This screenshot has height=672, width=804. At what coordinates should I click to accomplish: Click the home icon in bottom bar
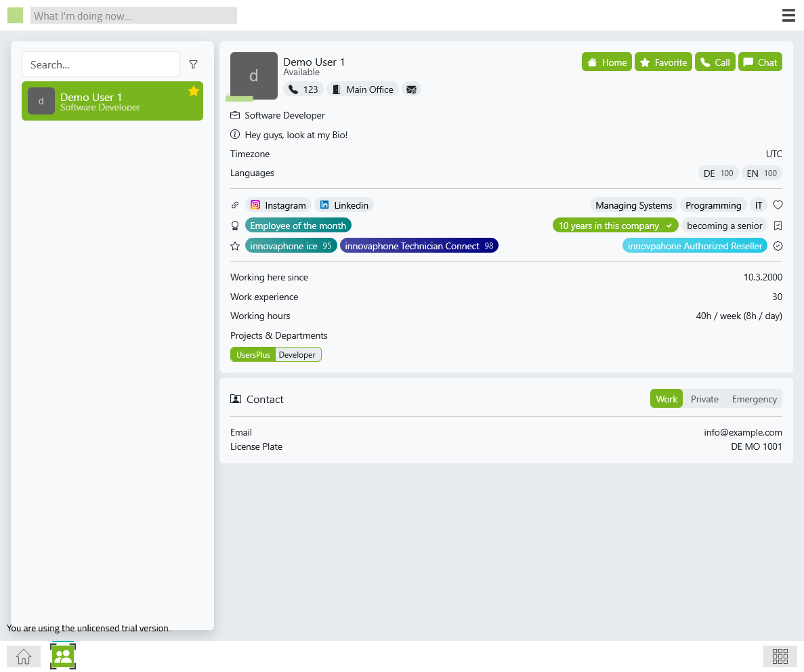[24, 656]
